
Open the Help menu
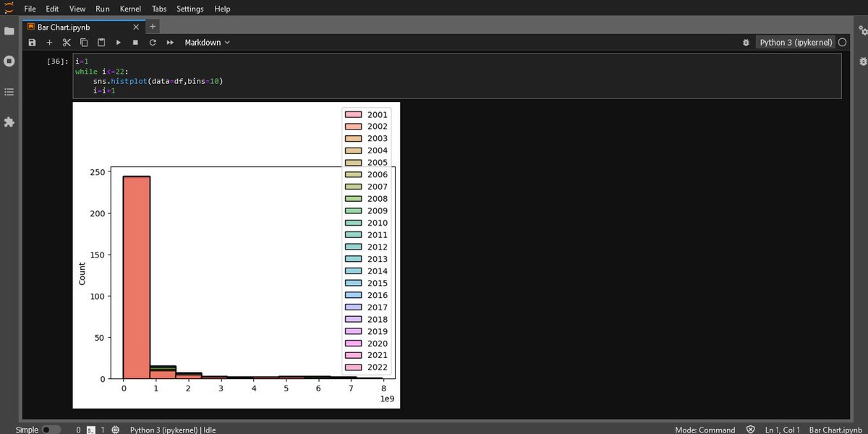(222, 9)
